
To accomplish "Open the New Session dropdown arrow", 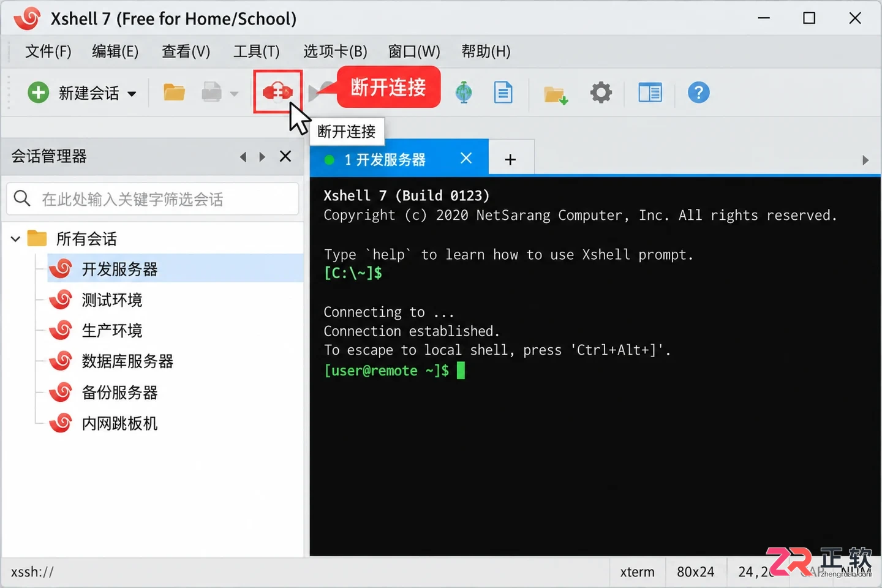I will (132, 94).
